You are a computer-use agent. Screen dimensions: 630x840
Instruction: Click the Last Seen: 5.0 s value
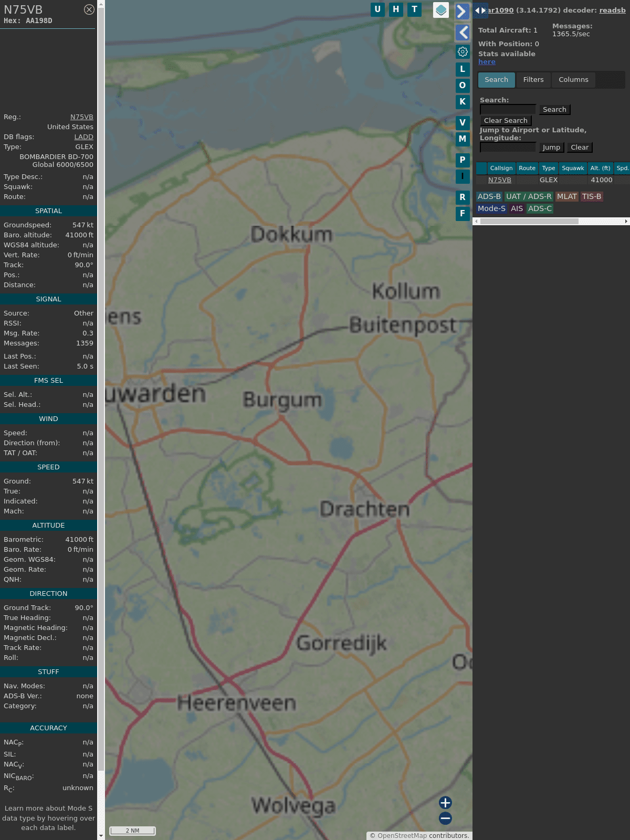click(x=85, y=366)
